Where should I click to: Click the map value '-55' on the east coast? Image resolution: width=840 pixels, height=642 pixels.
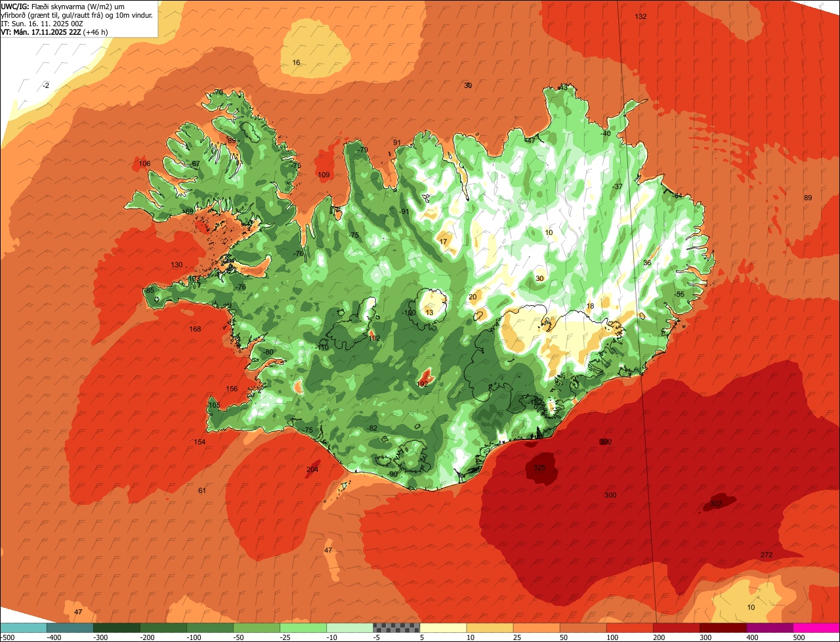click(679, 294)
